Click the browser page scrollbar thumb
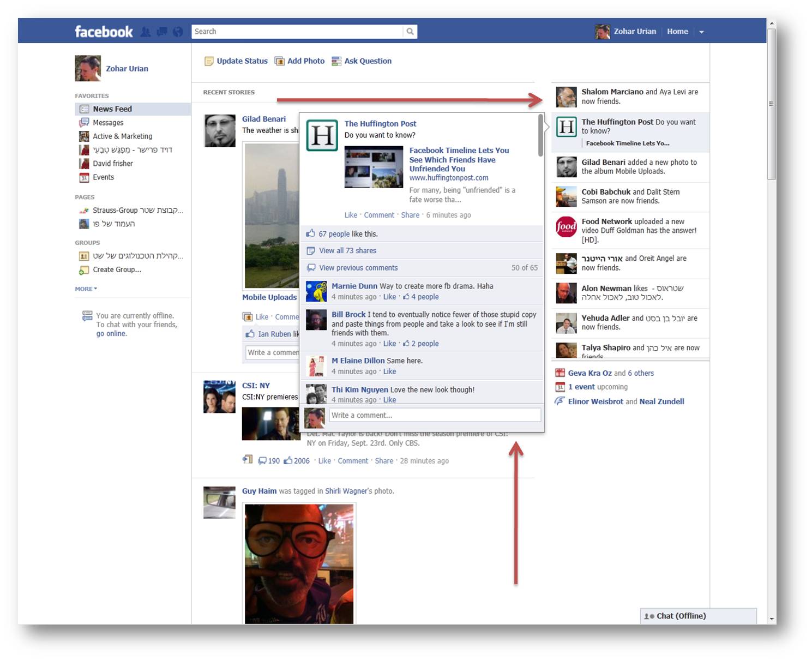 771,104
